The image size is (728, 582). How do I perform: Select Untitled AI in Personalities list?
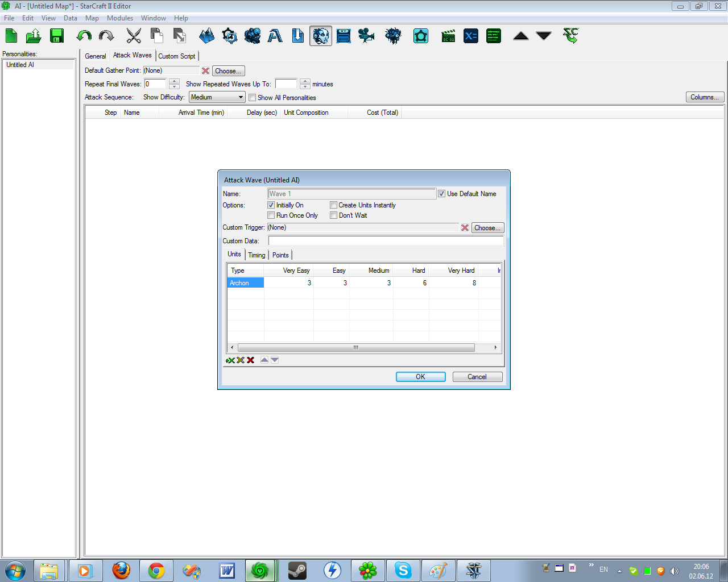(x=39, y=65)
